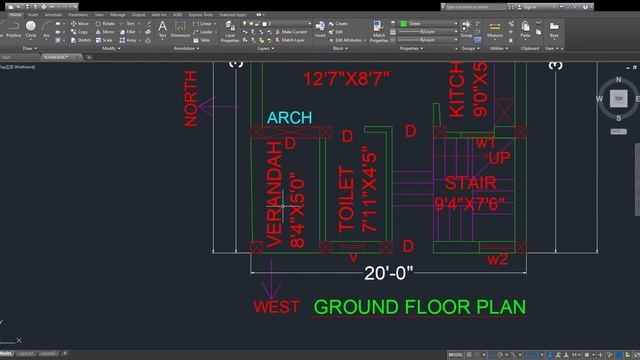Select the Arc drawing tool
This screenshot has height=360, width=640.
point(46,29)
